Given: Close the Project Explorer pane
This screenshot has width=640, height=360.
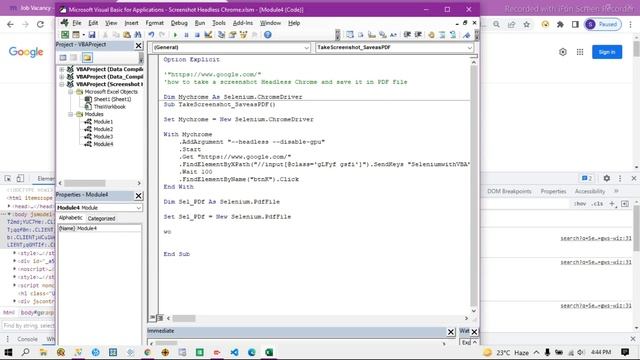Looking at the screenshot, I should pyautogui.click(x=138, y=45).
